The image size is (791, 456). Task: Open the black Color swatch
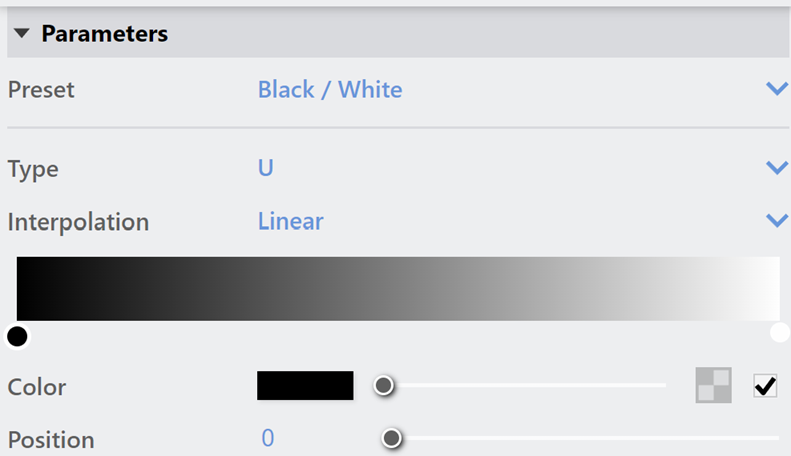[x=305, y=386]
